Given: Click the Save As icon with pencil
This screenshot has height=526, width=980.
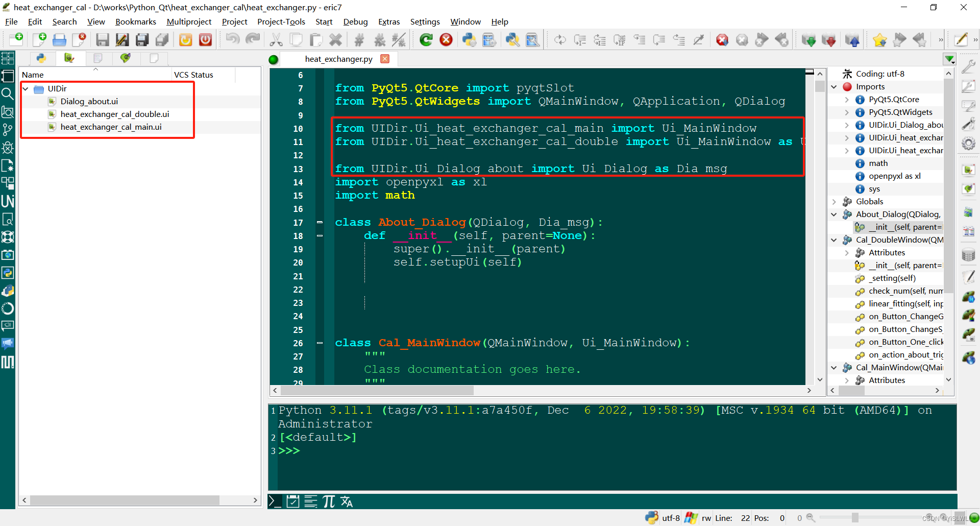Looking at the screenshot, I should [x=122, y=39].
